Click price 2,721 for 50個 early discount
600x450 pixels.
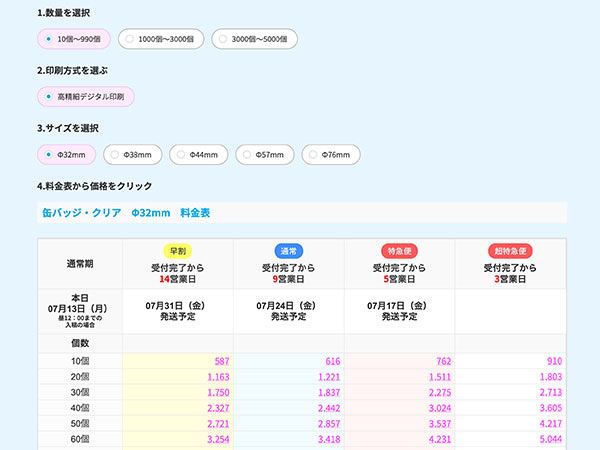pos(218,424)
